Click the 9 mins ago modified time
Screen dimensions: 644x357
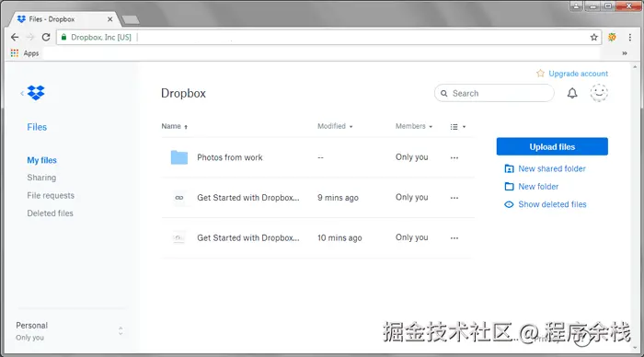coord(338,198)
